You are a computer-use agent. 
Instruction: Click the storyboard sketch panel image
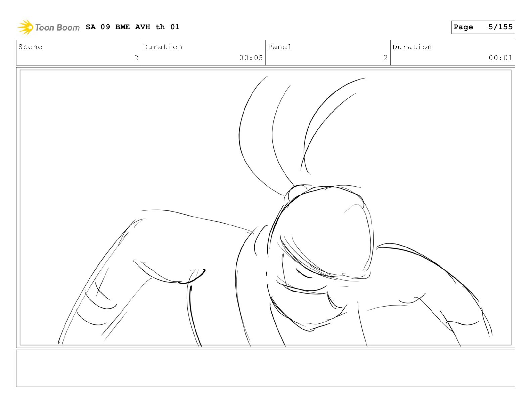tap(266, 208)
